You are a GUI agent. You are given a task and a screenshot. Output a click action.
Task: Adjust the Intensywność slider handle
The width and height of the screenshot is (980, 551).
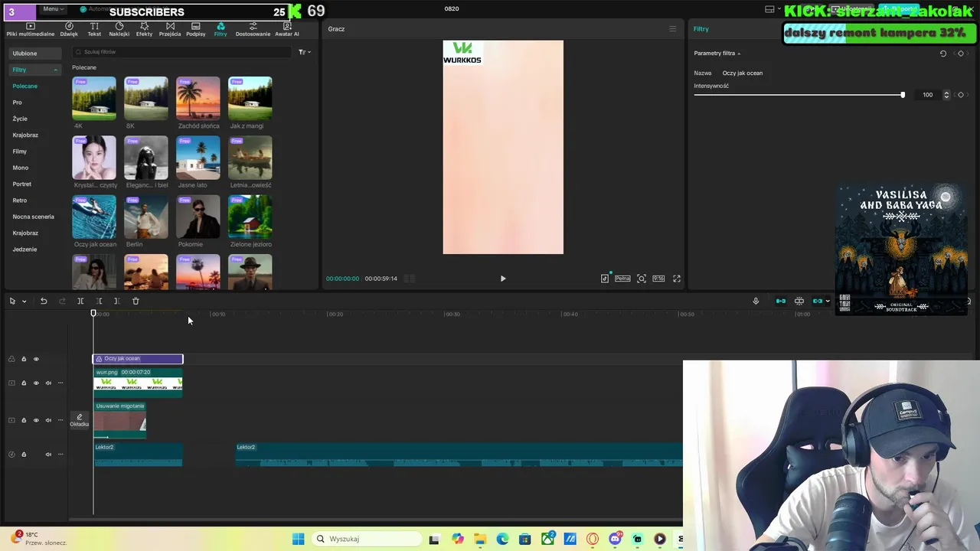[903, 95]
